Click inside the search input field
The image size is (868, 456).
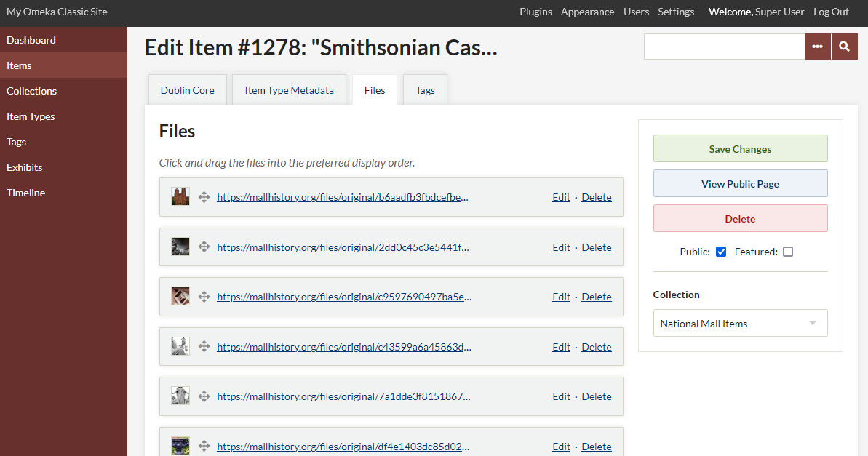coord(724,46)
